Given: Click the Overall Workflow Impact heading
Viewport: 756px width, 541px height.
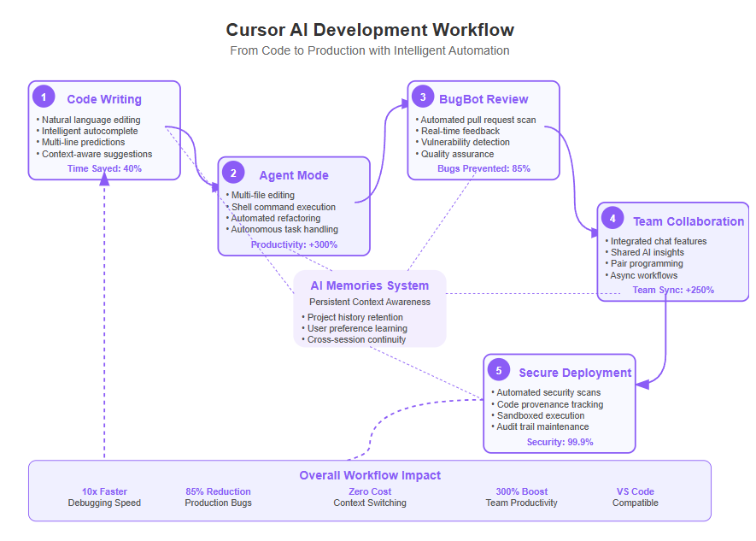Looking at the screenshot, I should pos(370,475).
